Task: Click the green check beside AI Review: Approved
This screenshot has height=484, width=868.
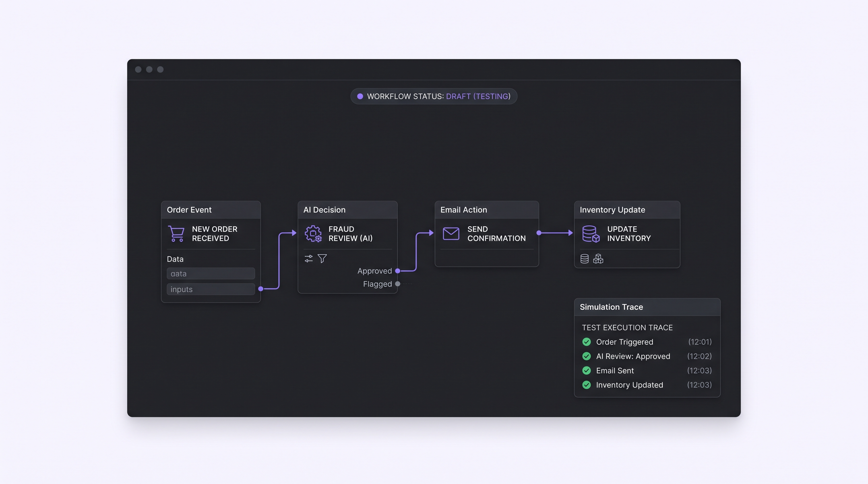Action: (587, 356)
